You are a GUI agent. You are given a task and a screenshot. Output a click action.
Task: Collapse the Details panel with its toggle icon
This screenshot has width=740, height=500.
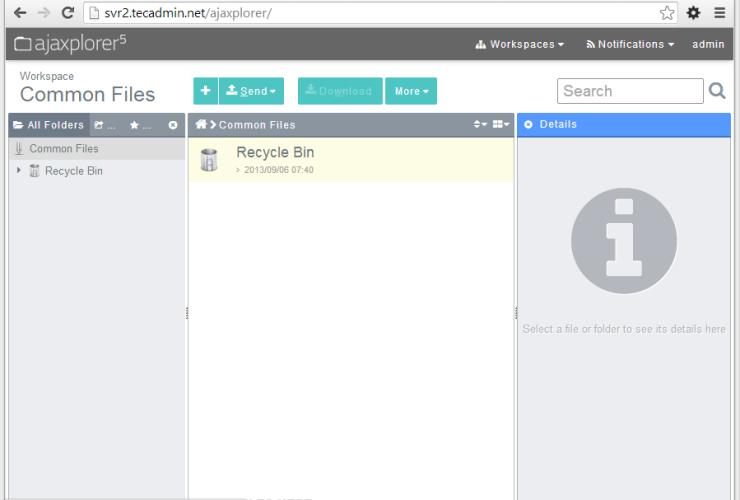pos(528,125)
